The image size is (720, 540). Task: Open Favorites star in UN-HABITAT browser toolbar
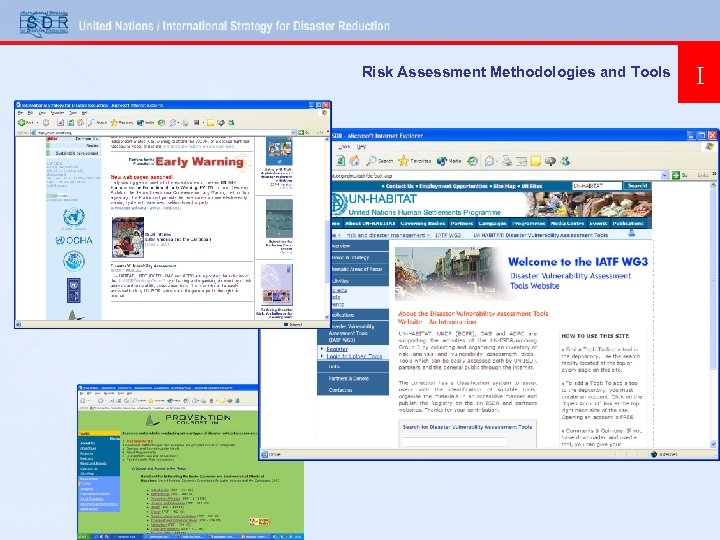(x=415, y=161)
